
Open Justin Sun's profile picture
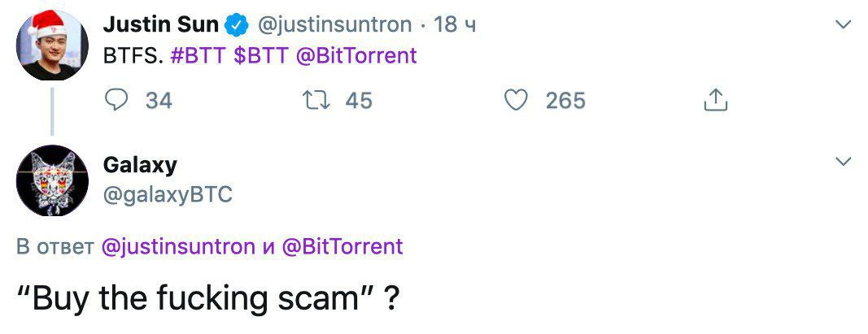point(52,45)
